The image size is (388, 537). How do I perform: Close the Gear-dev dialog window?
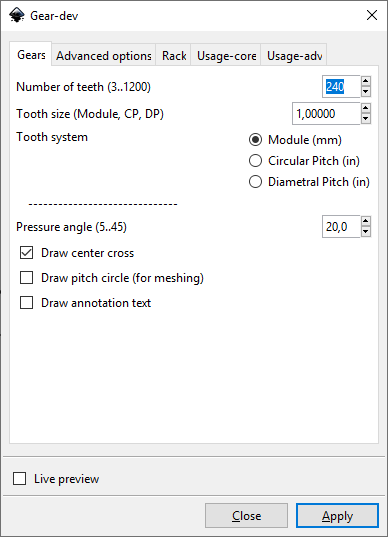(372, 15)
